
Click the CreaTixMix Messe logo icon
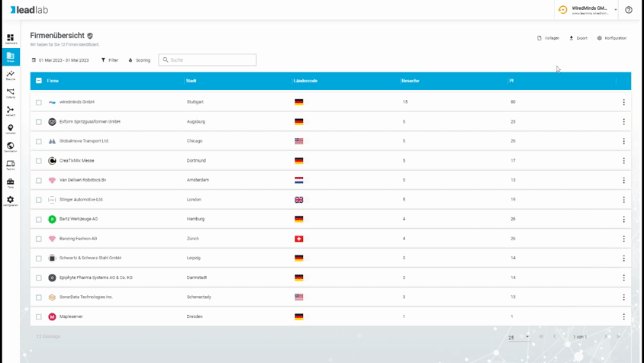point(52,161)
